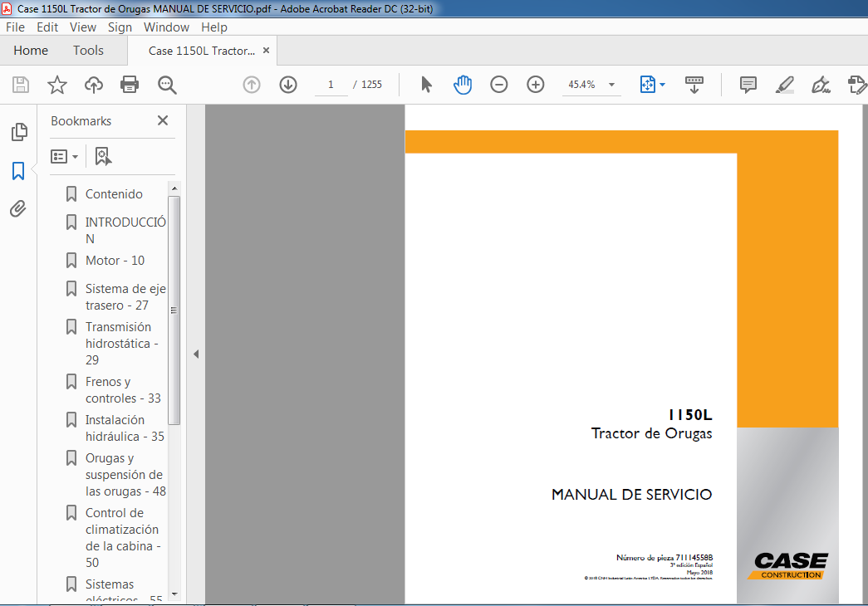Screen dimensions: 868x606
Task: Zoom out with minus icon
Action: (x=498, y=85)
